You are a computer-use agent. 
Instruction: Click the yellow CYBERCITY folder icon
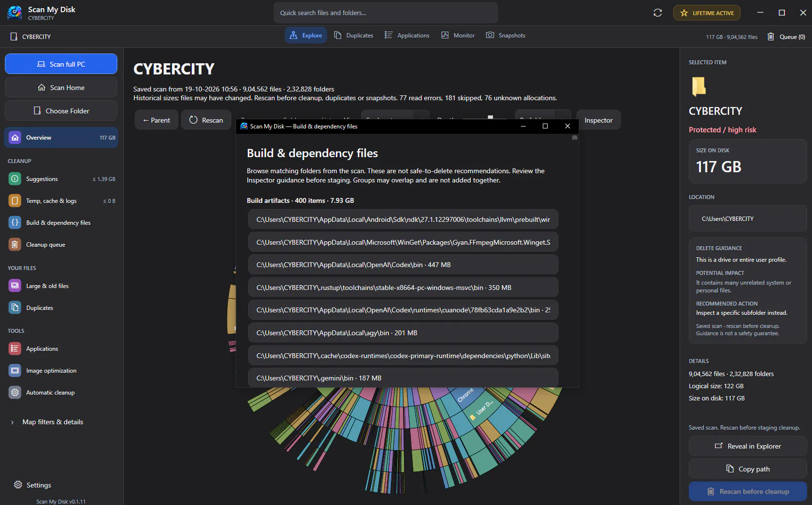point(699,87)
